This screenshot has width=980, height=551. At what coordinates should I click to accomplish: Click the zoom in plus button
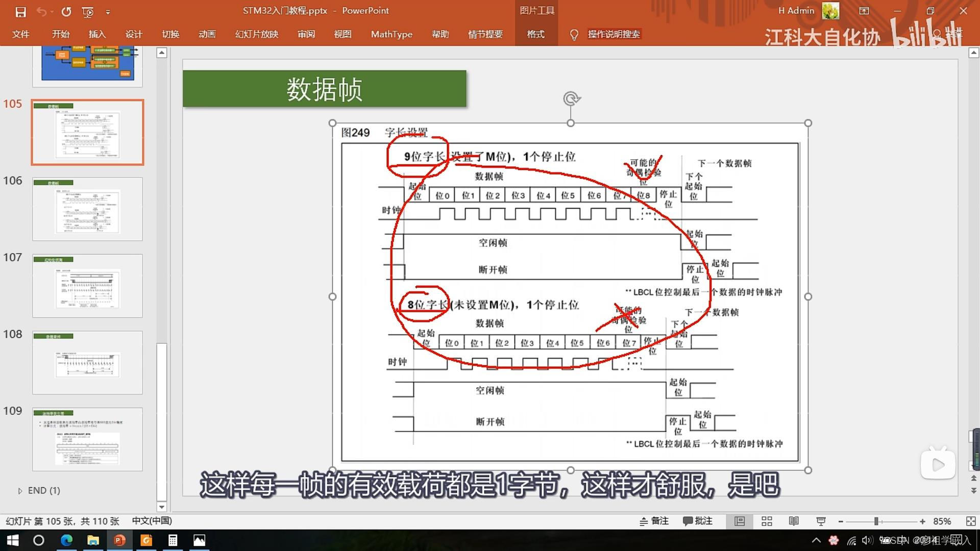click(x=922, y=521)
